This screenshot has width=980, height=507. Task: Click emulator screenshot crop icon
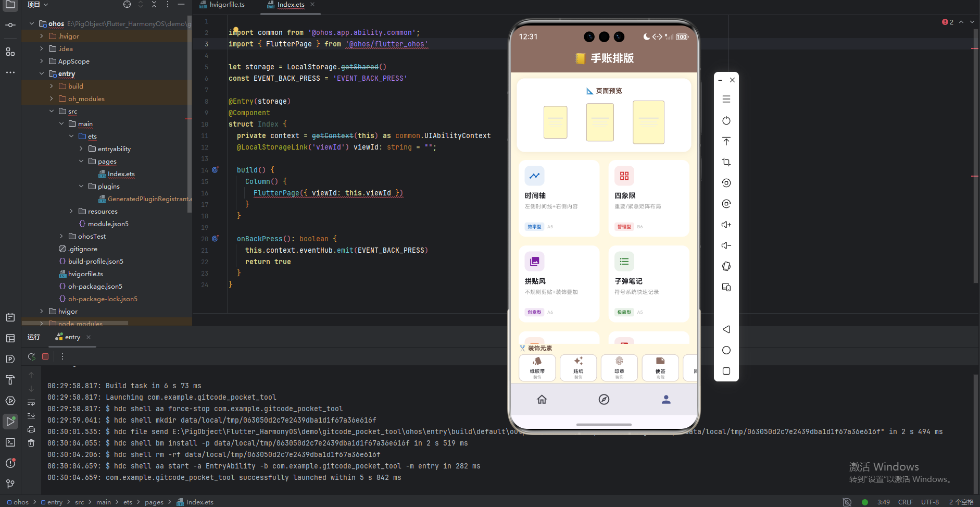click(726, 162)
